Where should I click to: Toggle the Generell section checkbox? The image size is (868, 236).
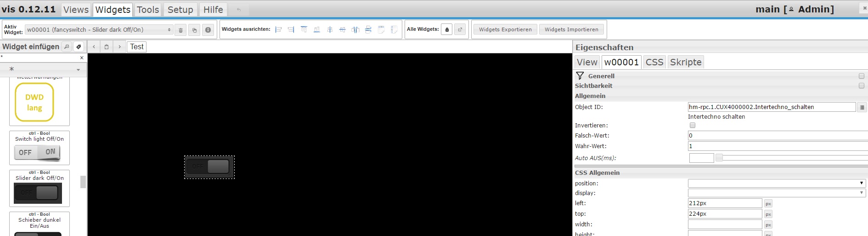(861, 76)
